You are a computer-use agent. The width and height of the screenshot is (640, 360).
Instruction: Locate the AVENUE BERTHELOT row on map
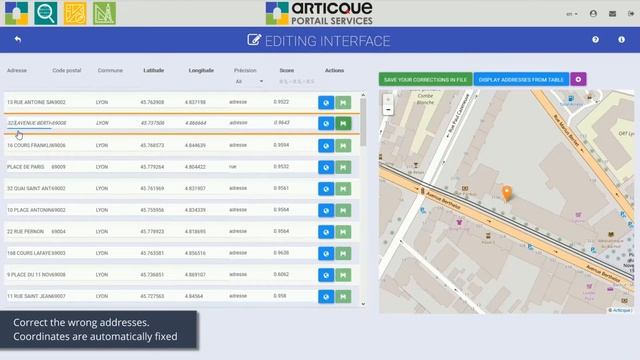[x=326, y=124]
